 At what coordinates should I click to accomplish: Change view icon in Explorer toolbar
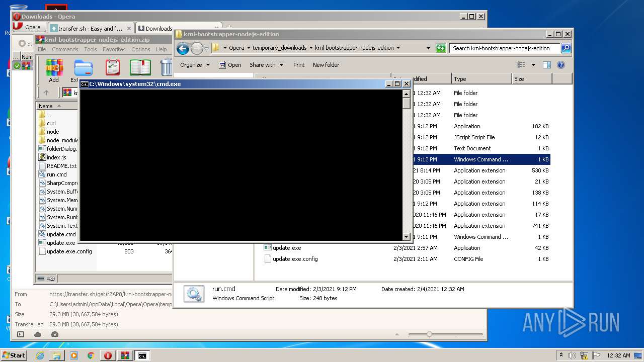[x=521, y=65]
